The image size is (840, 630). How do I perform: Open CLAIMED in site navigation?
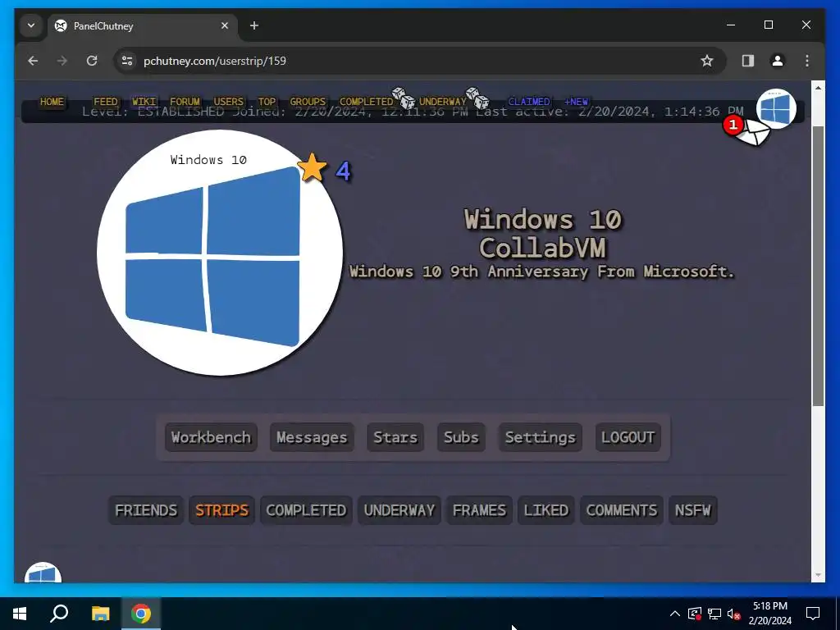click(529, 101)
